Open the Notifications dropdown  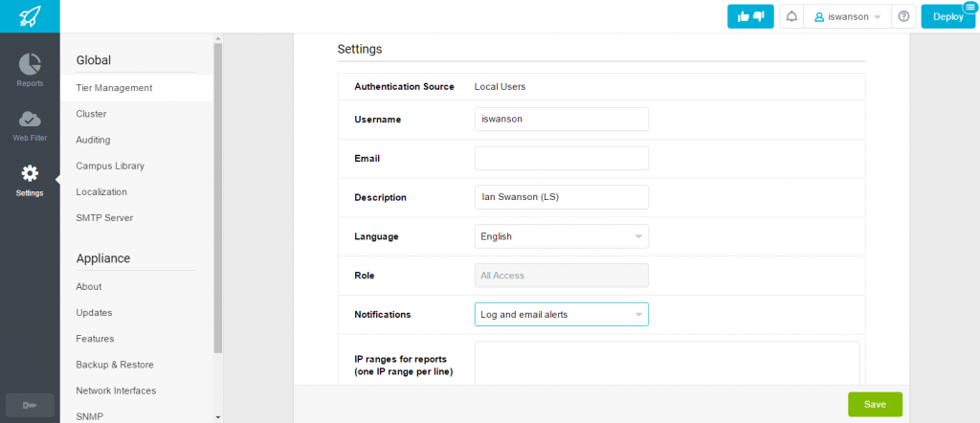point(561,314)
